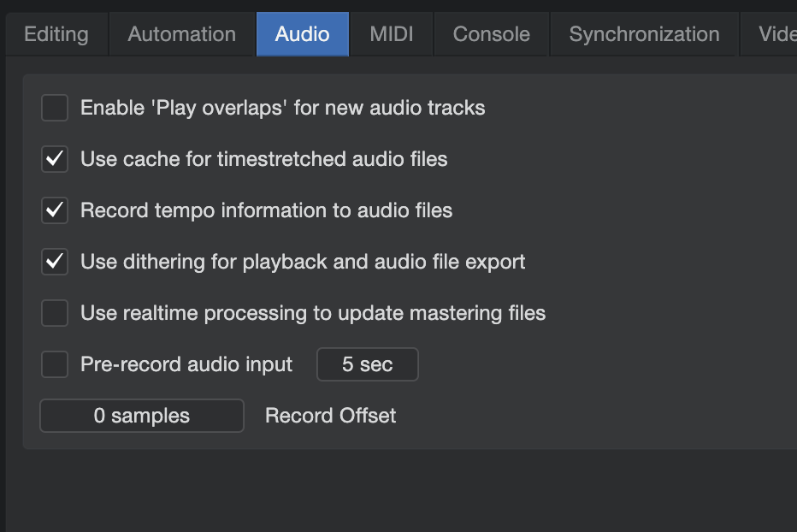Tick the Pre-record audio input checkbox
The width and height of the screenshot is (797, 532).
[x=55, y=364]
